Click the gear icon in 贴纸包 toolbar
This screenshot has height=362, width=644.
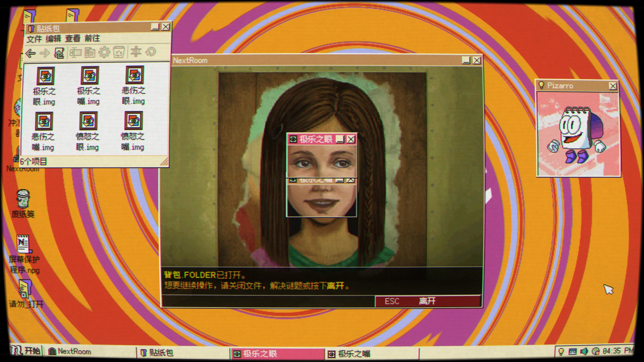pyautogui.click(x=104, y=52)
